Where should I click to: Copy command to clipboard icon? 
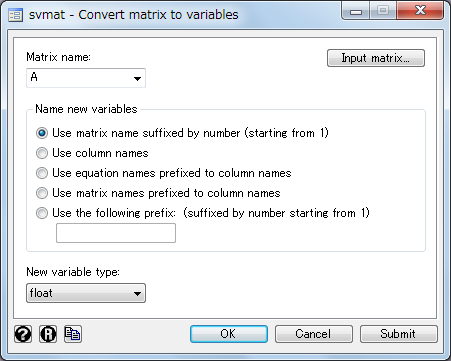pos(73,334)
